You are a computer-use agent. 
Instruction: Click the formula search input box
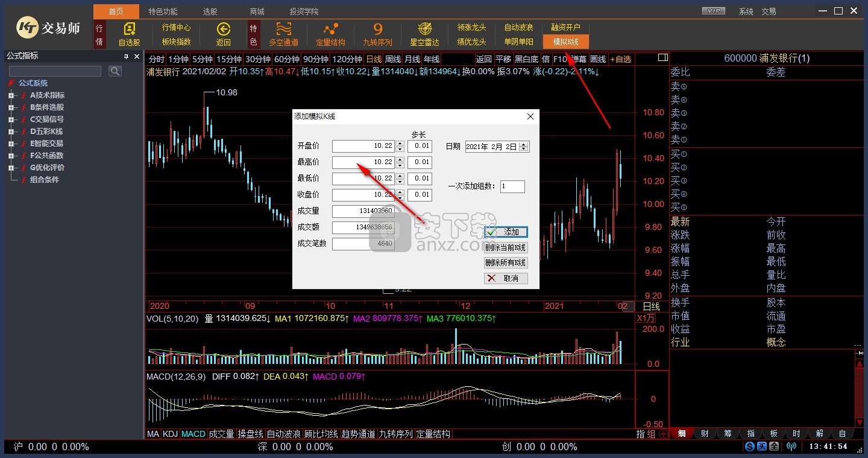[55, 71]
